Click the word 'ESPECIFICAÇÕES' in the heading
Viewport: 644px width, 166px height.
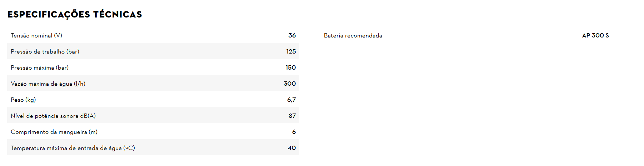click(49, 14)
